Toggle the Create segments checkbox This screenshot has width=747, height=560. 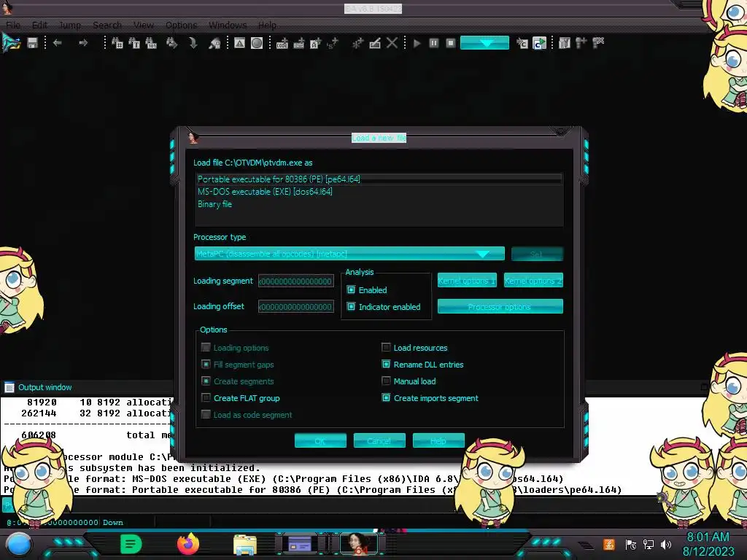206,381
